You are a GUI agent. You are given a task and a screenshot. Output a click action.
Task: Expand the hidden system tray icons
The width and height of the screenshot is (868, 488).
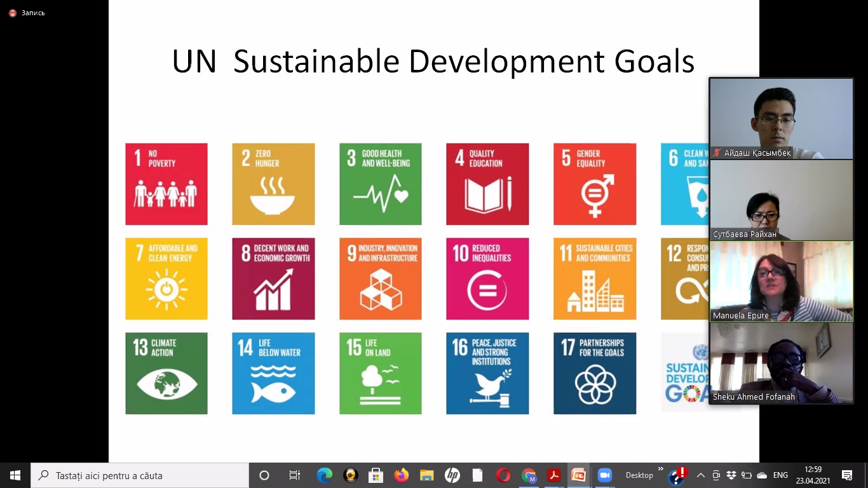[x=701, y=475]
